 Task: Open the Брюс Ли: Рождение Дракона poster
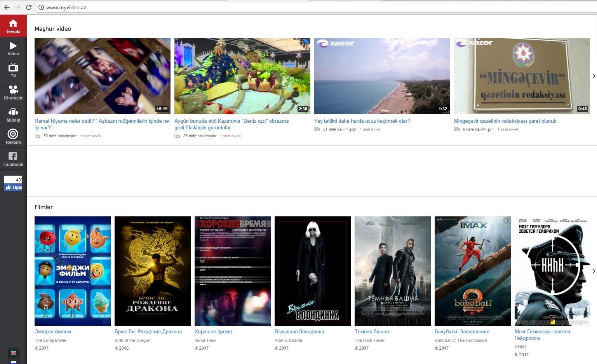153,271
